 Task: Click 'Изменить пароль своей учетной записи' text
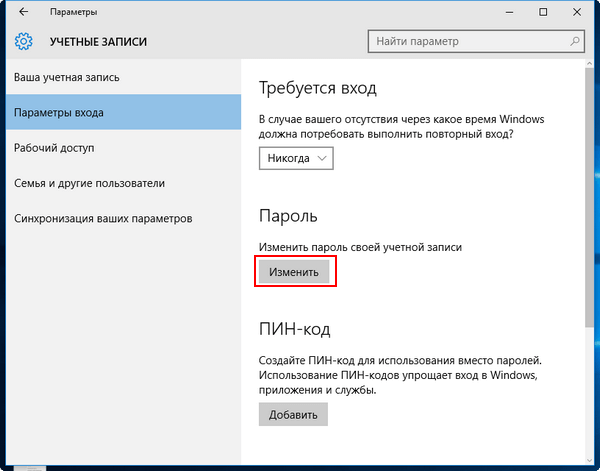pos(360,247)
